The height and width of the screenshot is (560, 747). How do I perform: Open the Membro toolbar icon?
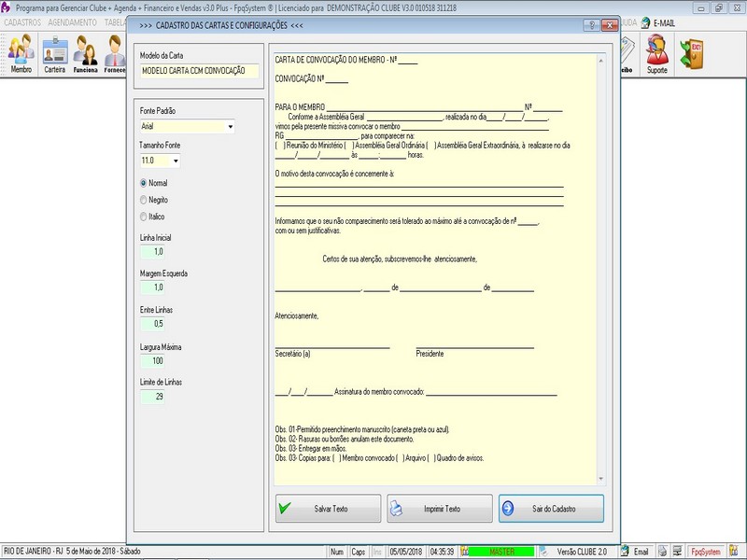[21, 53]
